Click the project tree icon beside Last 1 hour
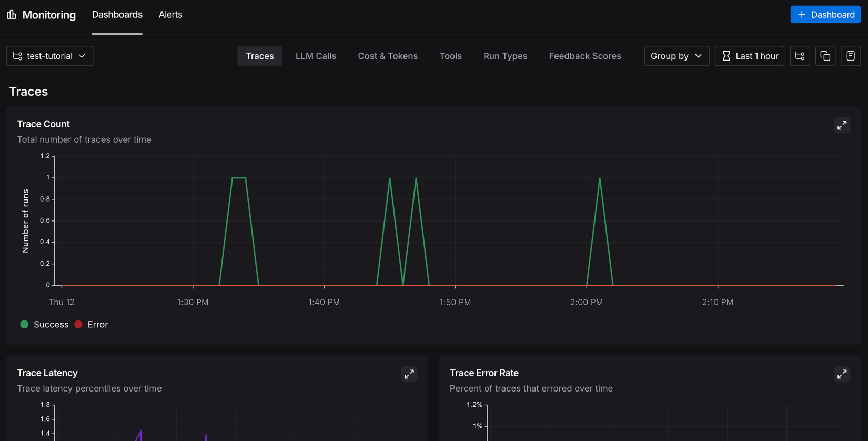 pyautogui.click(x=800, y=56)
